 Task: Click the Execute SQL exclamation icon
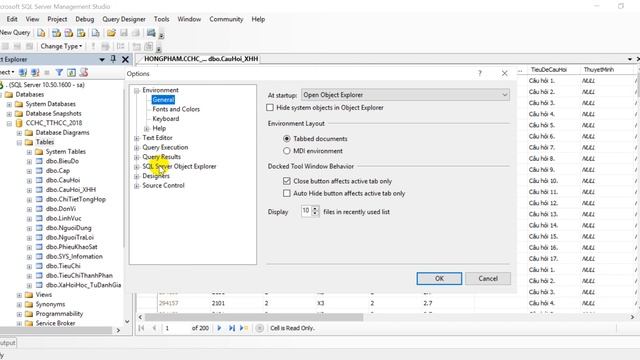click(x=93, y=46)
